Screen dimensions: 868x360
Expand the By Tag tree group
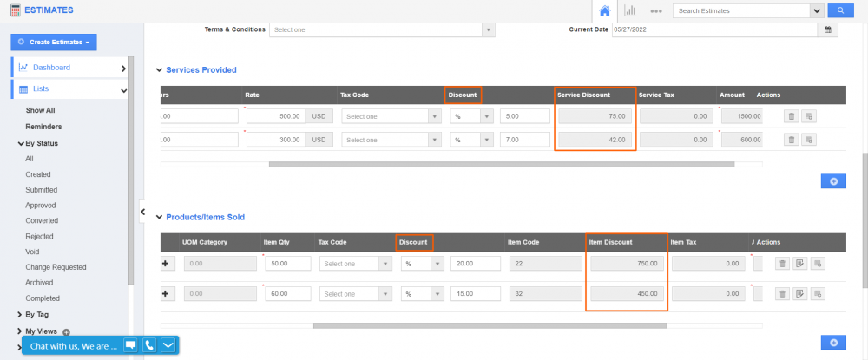(21, 315)
